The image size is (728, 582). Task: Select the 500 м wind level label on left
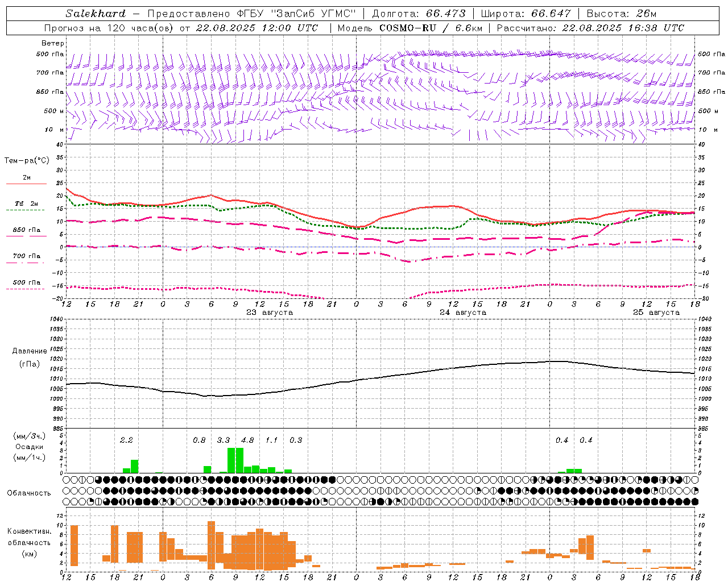[x=54, y=111]
